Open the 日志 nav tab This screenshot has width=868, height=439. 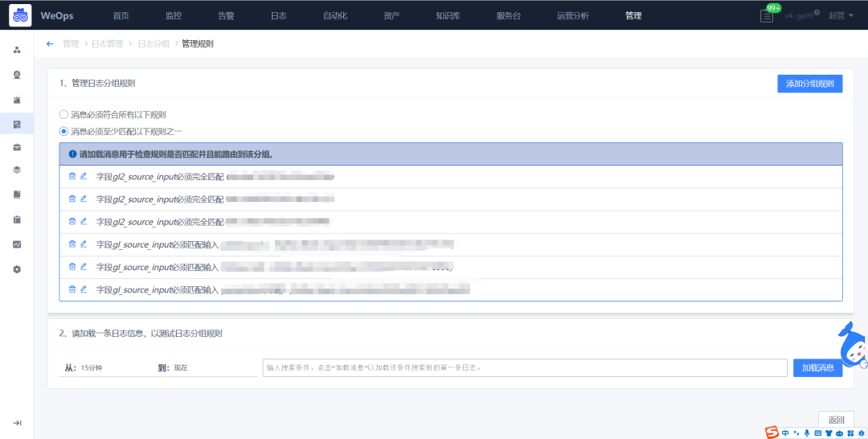pyautogui.click(x=278, y=16)
